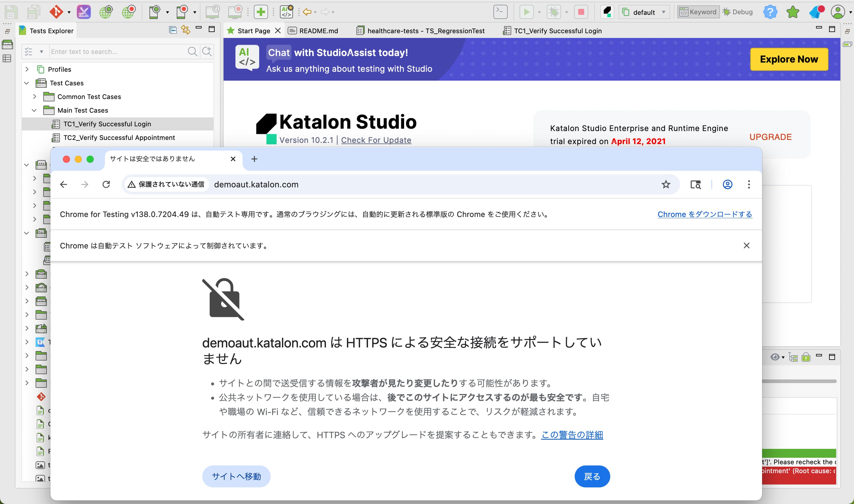The height and width of the screenshot is (504, 854).
Task: Launch the Spy Windows tool
Action: (x=212, y=12)
